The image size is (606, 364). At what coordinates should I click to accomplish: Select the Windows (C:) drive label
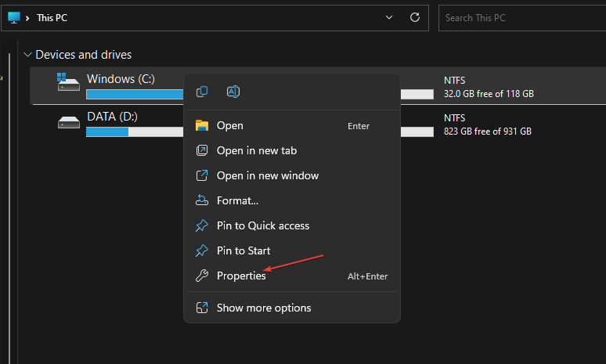[121, 79]
